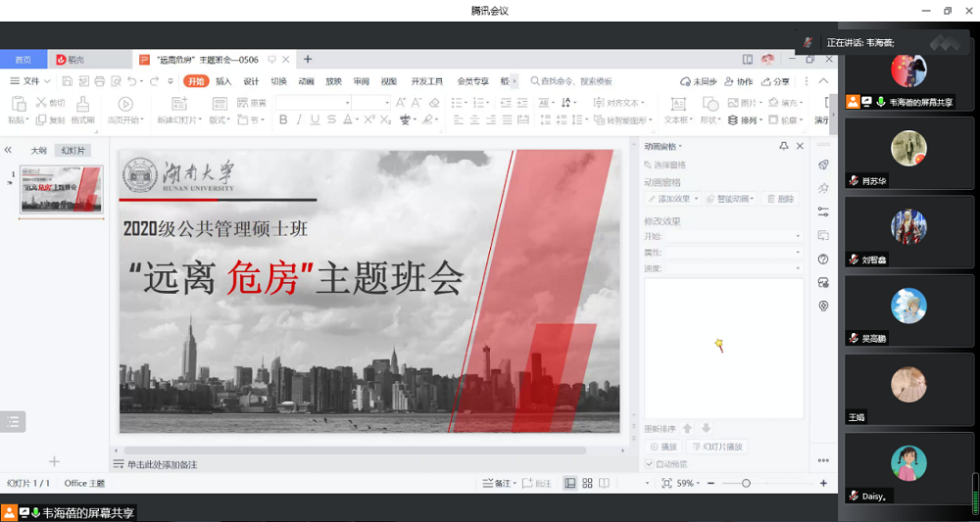
Task: Toggle the auto preview (自动预览) checkbox
Action: point(649,464)
